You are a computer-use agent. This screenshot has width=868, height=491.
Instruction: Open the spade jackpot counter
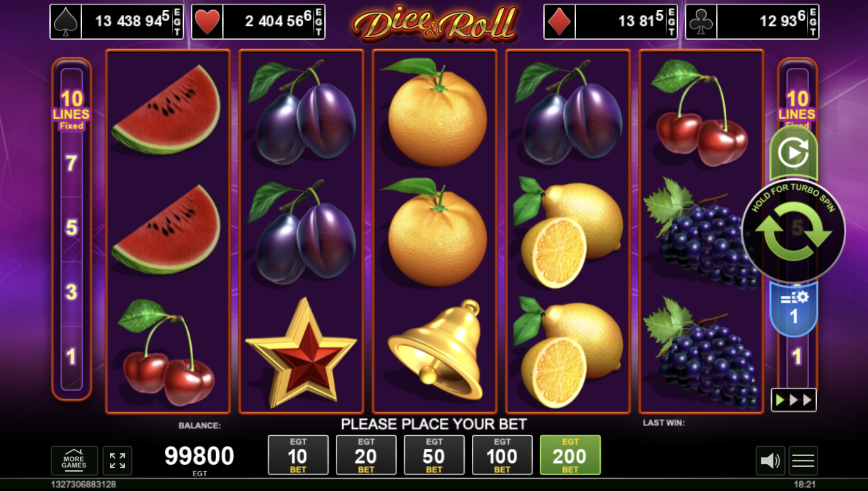pos(117,22)
